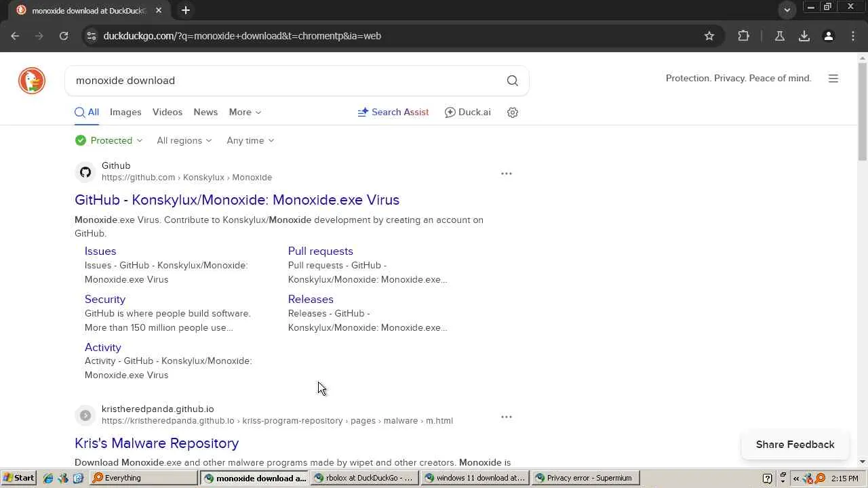Open Internet Explorer from quick launch
868x488 pixels.
point(48,478)
